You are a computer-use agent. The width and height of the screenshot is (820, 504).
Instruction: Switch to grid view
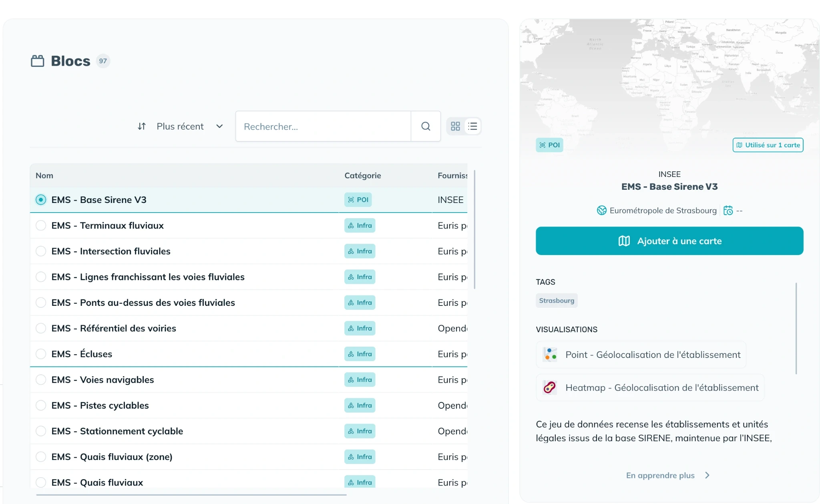pyautogui.click(x=455, y=127)
